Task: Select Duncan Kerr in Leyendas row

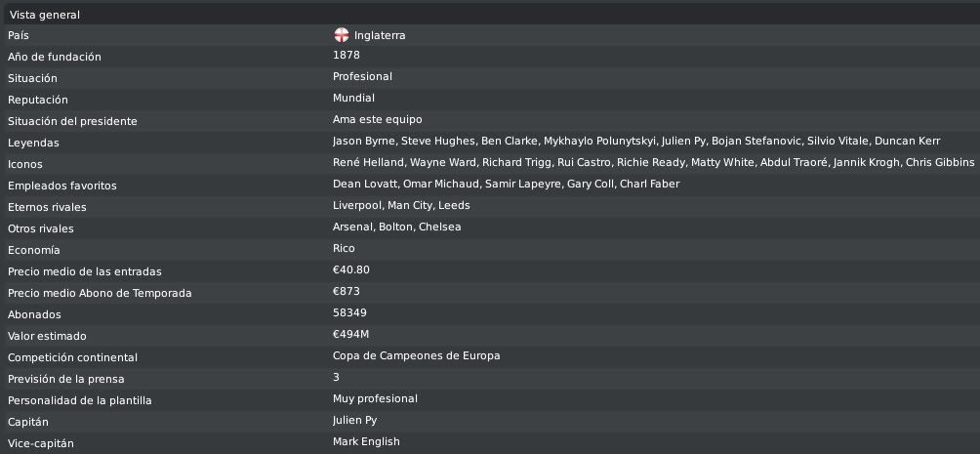Action: point(908,142)
